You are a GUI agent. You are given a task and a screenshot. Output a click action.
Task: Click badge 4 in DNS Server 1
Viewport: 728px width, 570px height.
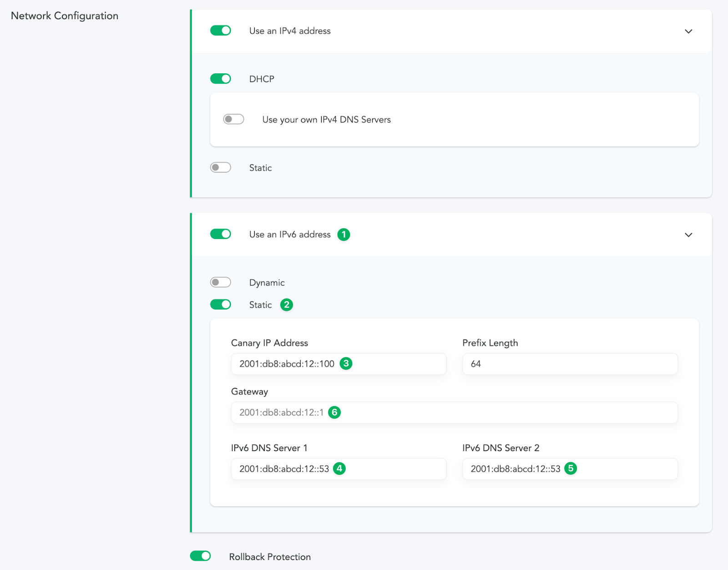pyautogui.click(x=339, y=468)
